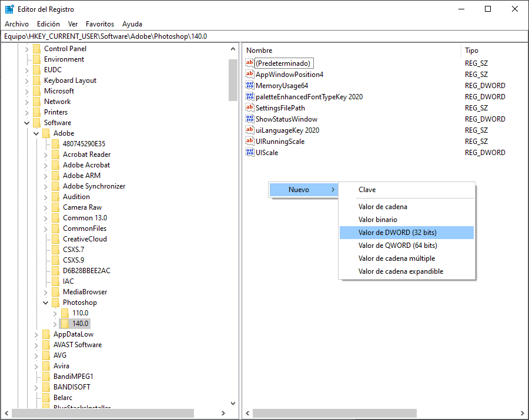
Task: Click the string icon beside (Predeterminado)
Action: [x=250, y=63]
